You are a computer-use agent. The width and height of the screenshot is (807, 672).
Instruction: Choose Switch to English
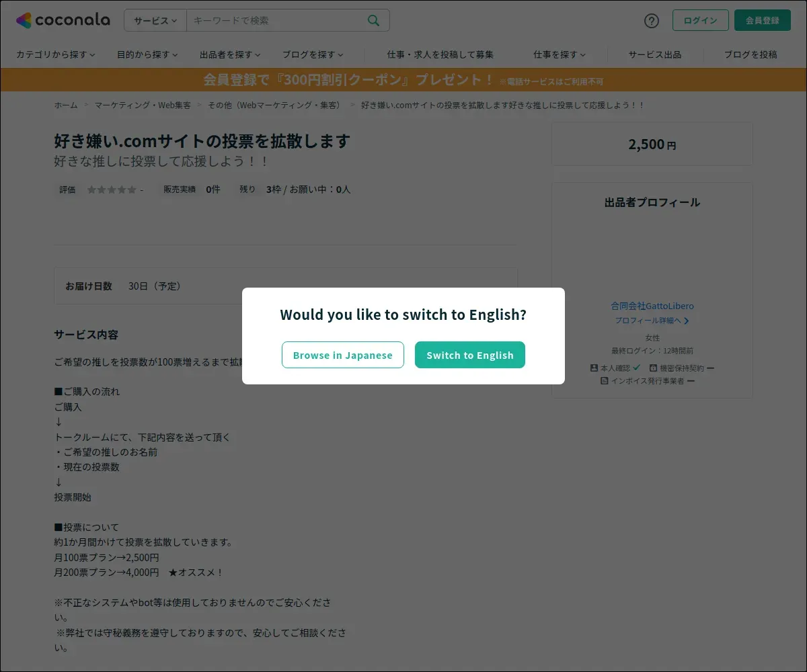tap(470, 355)
